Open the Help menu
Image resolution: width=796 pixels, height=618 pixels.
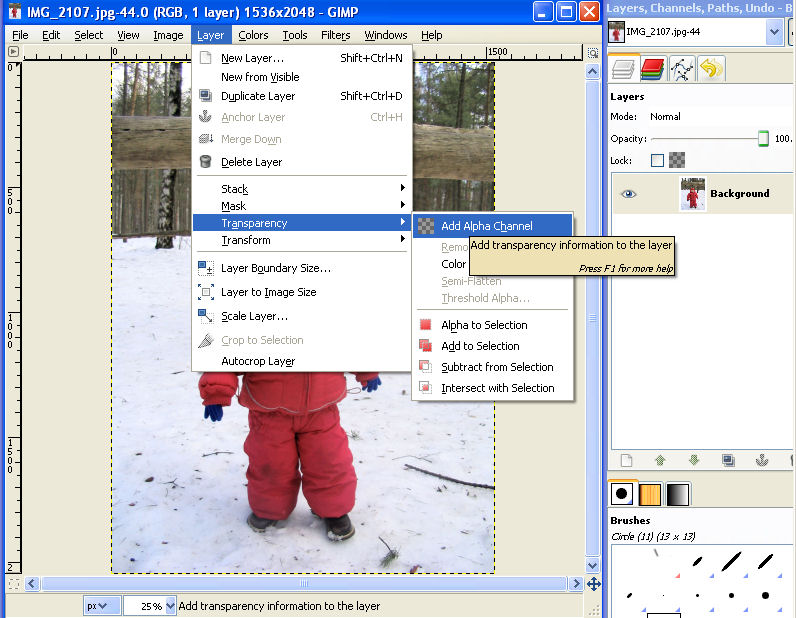pyautogui.click(x=432, y=35)
